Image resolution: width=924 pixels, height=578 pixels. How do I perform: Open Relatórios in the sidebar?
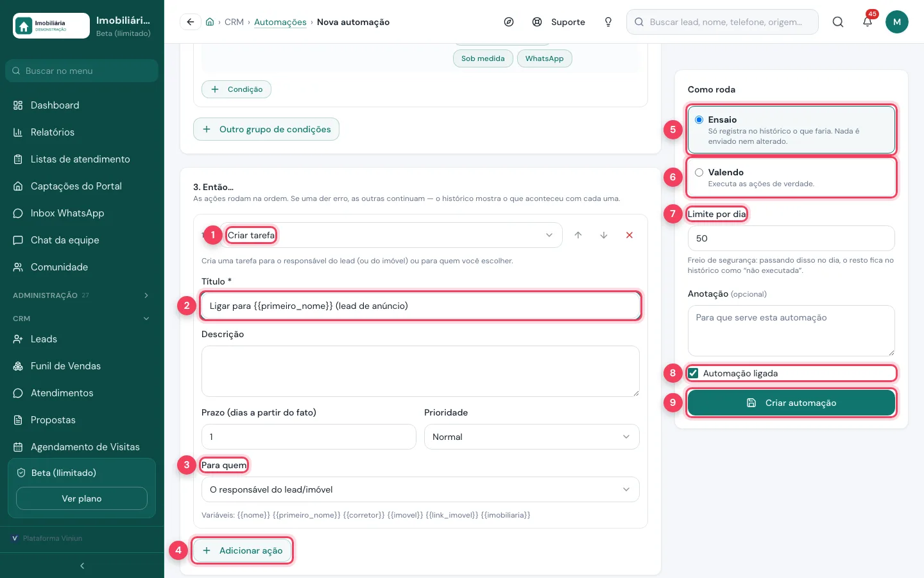81,132
